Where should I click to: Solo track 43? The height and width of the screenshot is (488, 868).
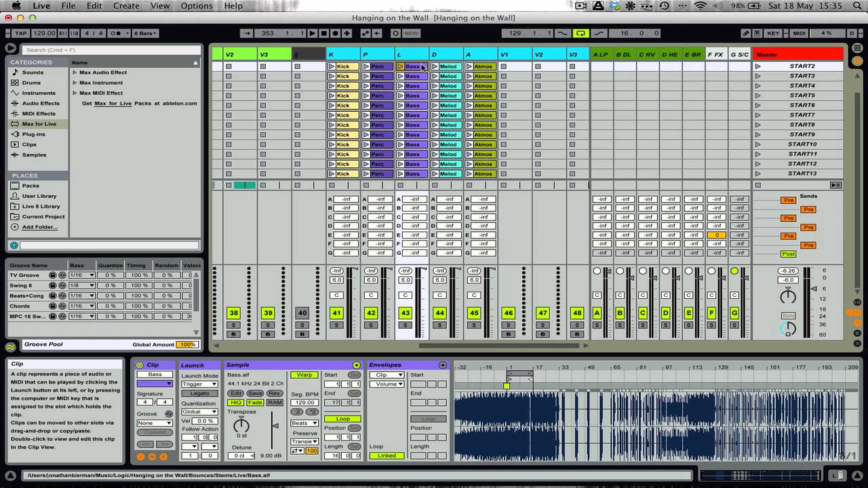(405, 325)
